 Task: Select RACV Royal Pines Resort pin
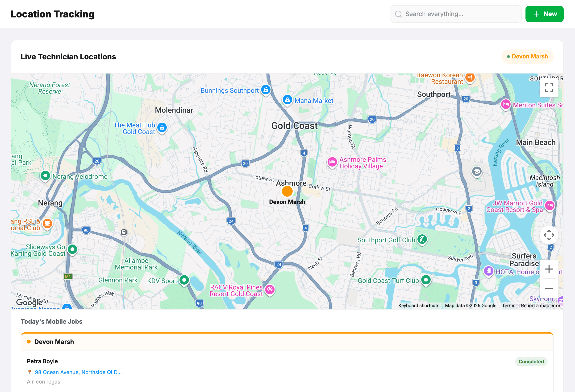pos(270,290)
